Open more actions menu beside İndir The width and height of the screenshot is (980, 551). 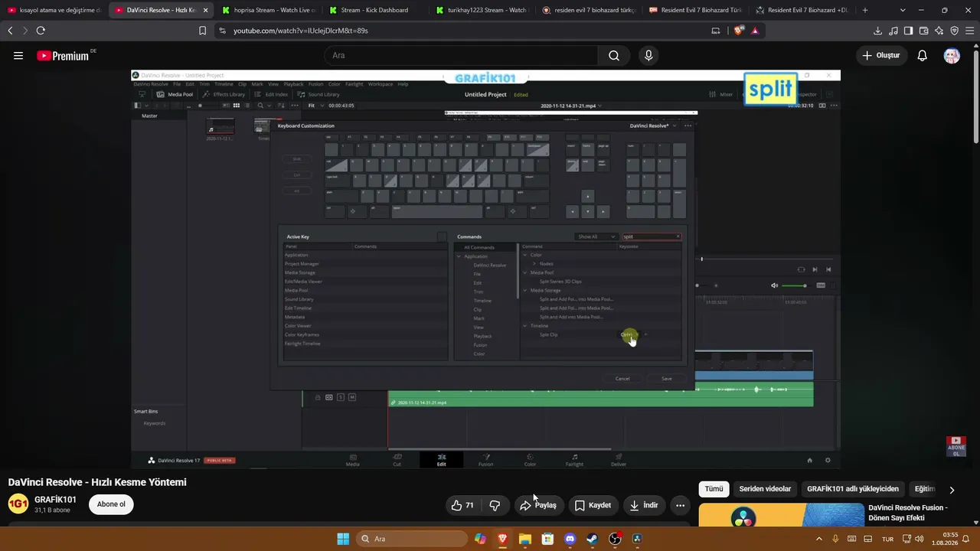pos(680,505)
